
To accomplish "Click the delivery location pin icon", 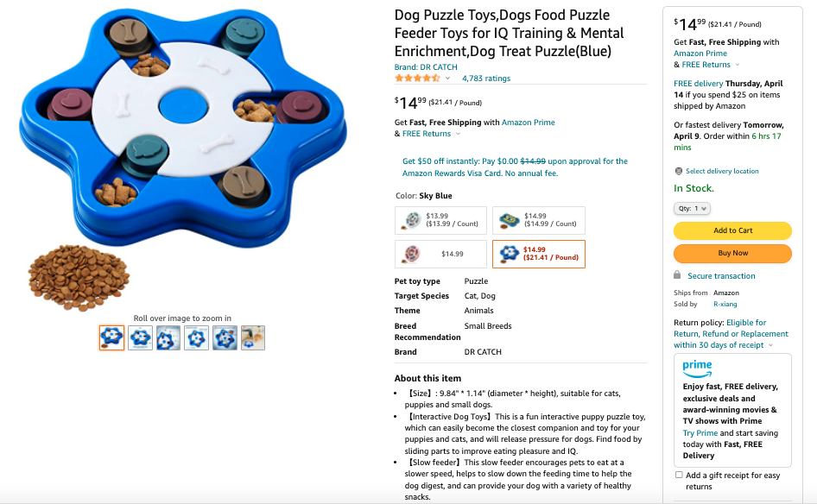I will click(679, 171).
